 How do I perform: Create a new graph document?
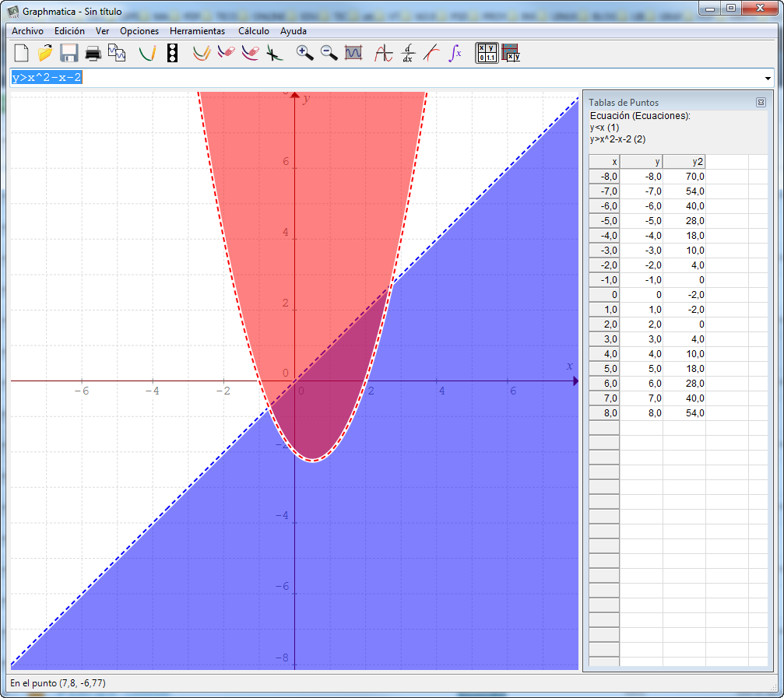coord(20,53)
